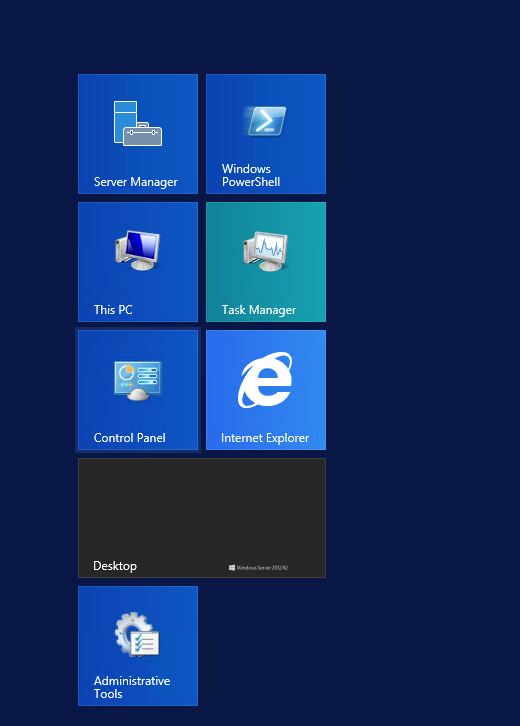Start the Task Manager tile
Image resolution: width=520 pixels, height=726 pixels.
266,262
